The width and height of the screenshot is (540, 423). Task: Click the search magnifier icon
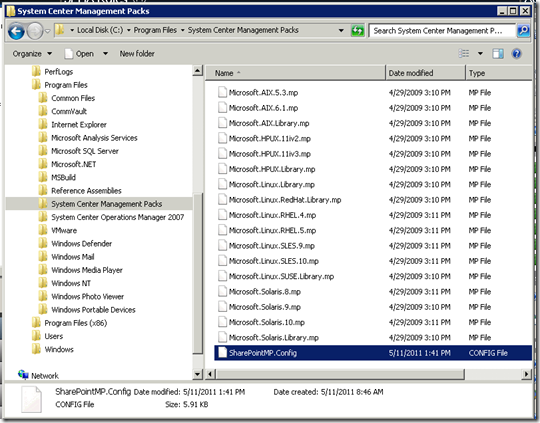tap(523, 31)
